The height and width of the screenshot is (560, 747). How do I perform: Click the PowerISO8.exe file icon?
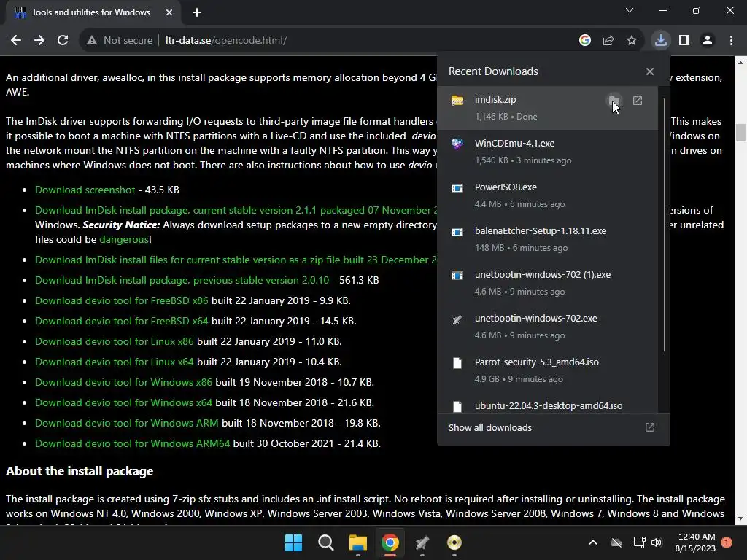point(457,188)
